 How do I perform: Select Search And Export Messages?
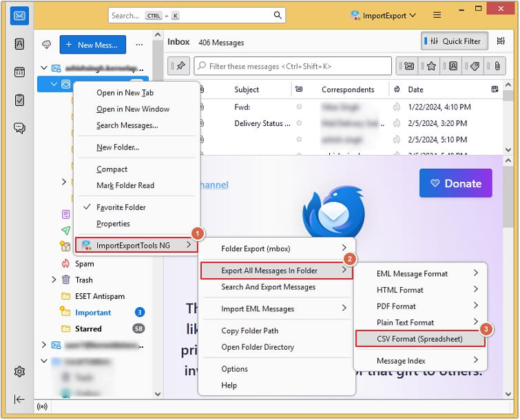[x=278, y=286]
